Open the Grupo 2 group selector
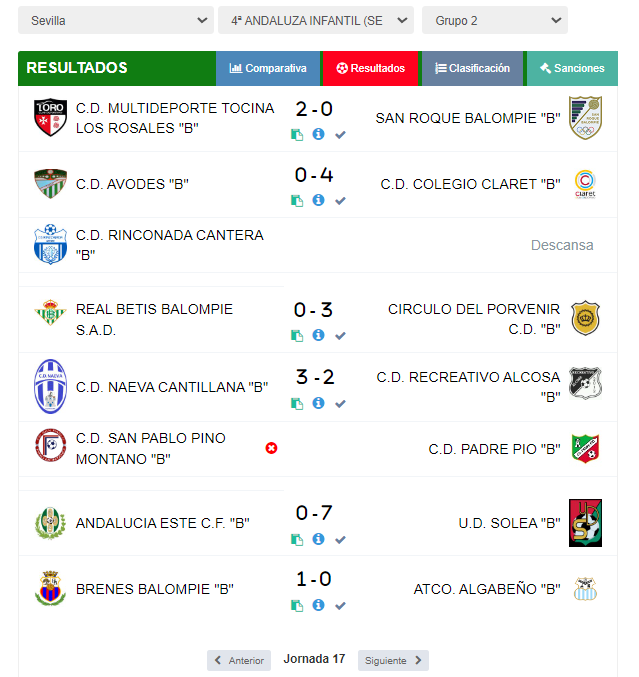This screenshot has height=677, width=639. [x=494, y=20]
